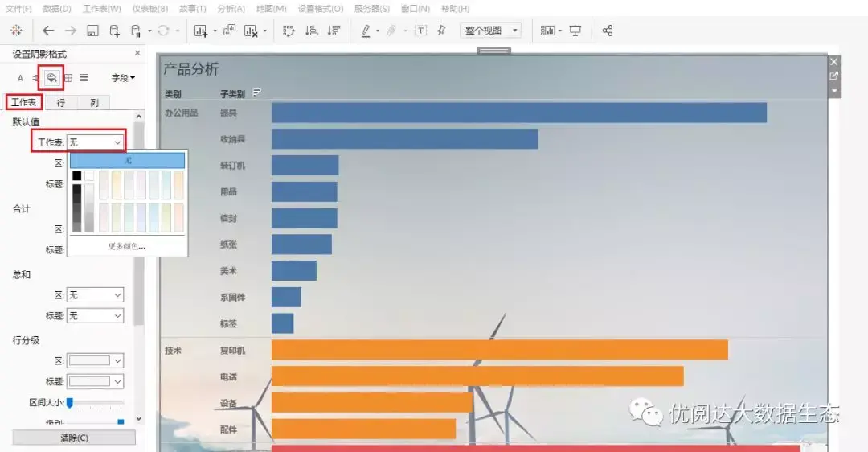Open the 总和 区 color dropdown
The height and width of the screenshot is (452, 868).
[x=95, y=295]
